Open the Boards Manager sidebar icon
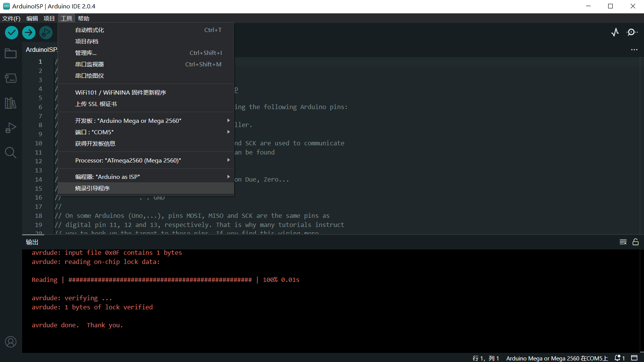Screen dimensions: 644x362 [x=11, y=78]
